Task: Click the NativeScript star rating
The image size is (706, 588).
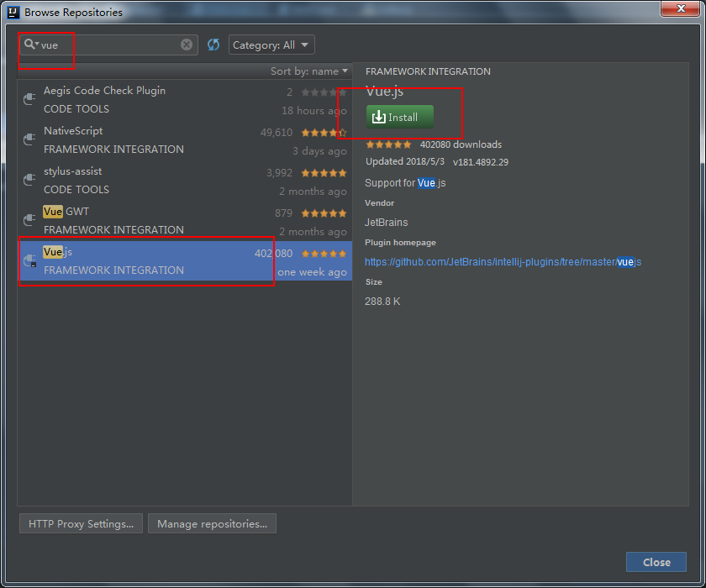Action: (324, 133)
